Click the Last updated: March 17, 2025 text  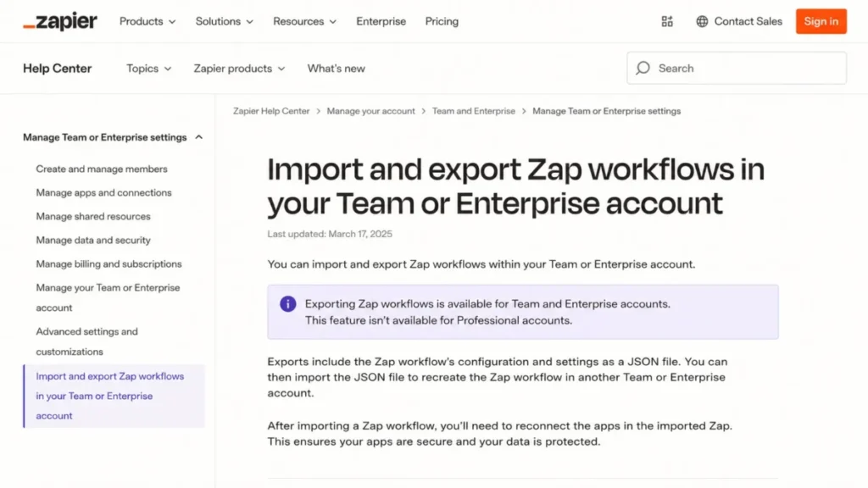click(330, 234)
